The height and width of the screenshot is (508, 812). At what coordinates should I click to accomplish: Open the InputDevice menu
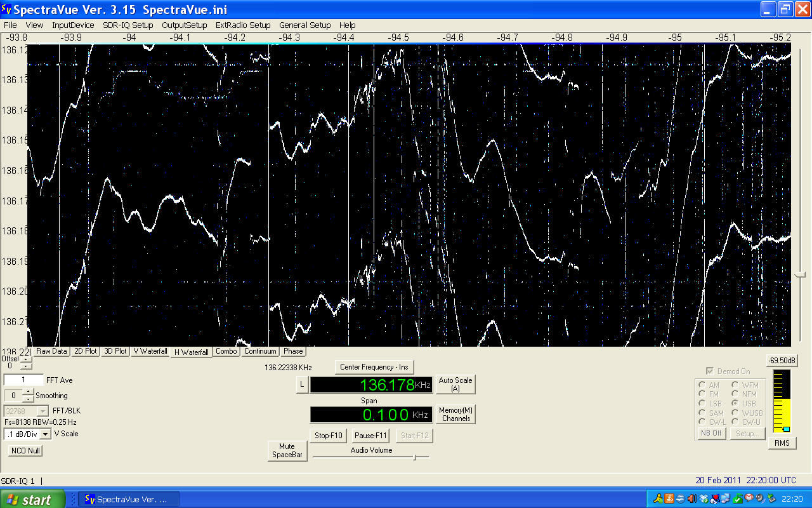click(x=73, y=25)
